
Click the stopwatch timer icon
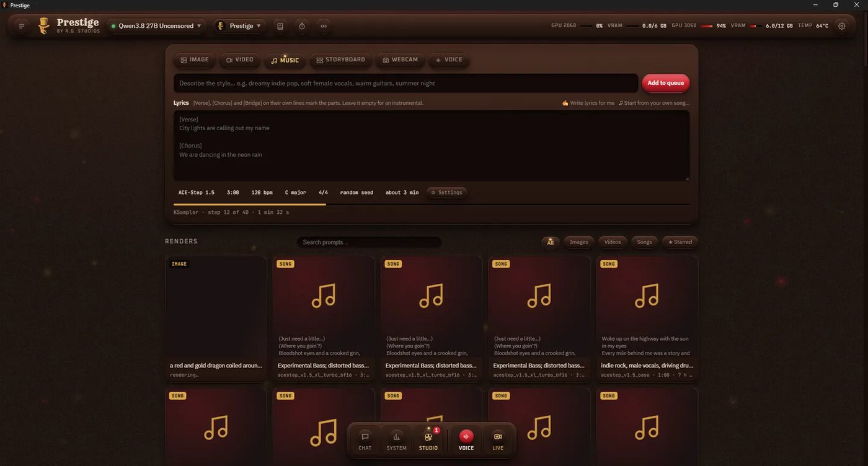[x=302, y=26]
